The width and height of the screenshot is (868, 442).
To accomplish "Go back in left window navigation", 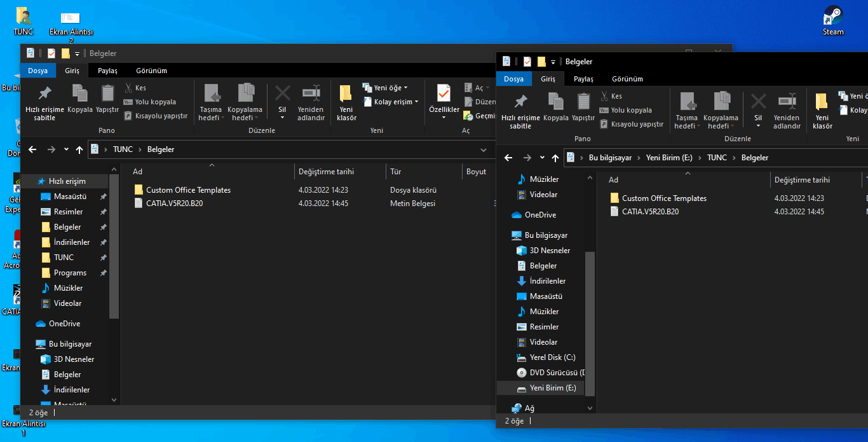I will pos(32,149).
